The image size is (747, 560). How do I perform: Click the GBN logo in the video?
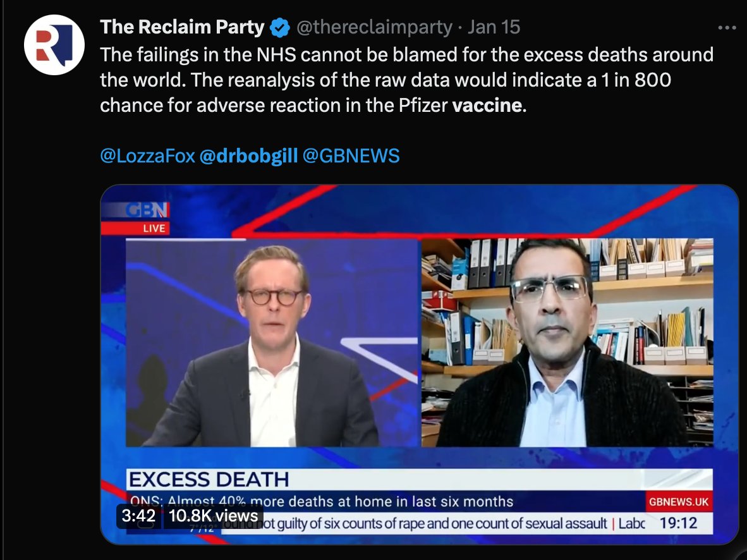[x=146, y=210]
